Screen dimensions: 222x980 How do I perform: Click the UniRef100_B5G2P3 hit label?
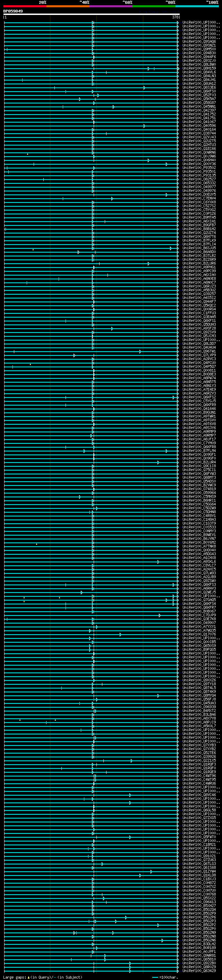point(199,921)
